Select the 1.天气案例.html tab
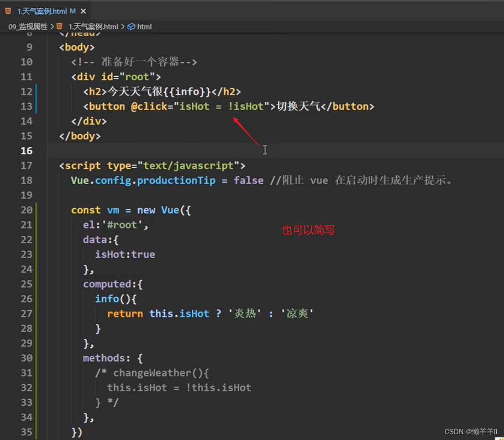The height and width of the screenshot is (440, 504). (46, 11)
